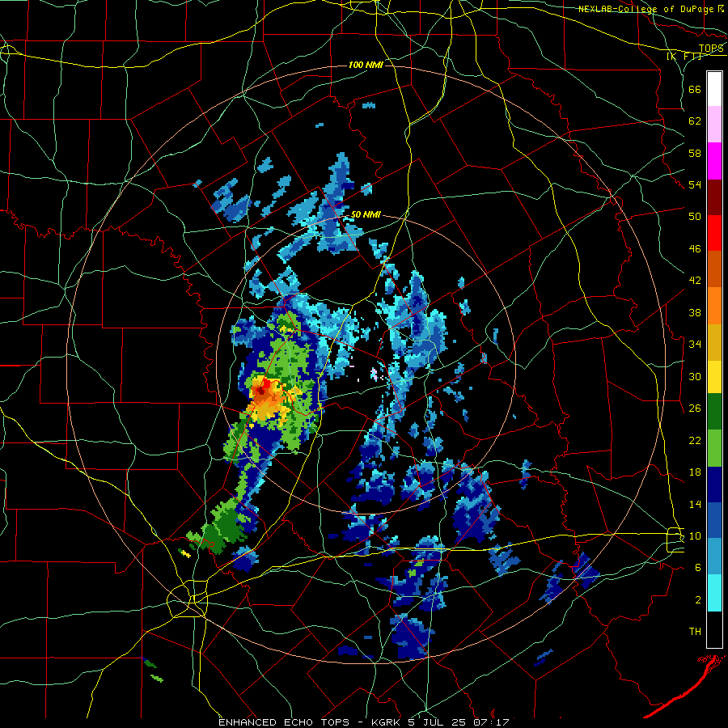Select the yellow legend swatch
Viewport: 728px width, 728px height.
pyautogui.click(x=714, y=377)
